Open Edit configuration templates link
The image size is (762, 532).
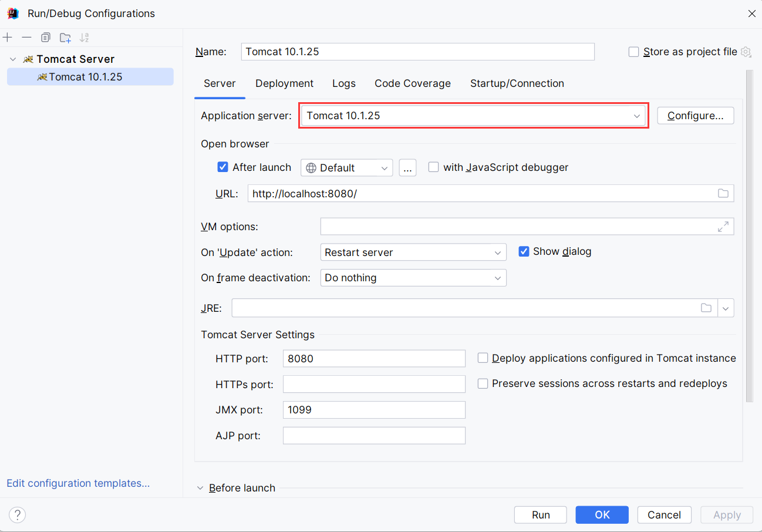[78, 483]
